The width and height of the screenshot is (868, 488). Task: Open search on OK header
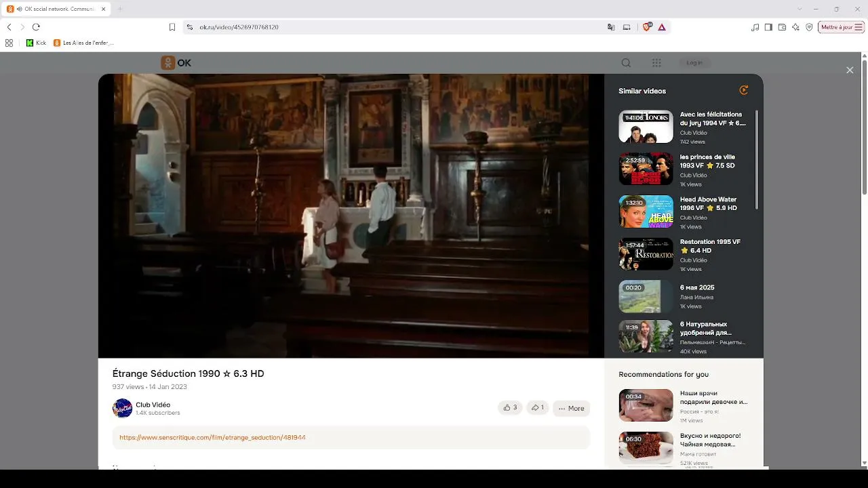coord(626,63)
